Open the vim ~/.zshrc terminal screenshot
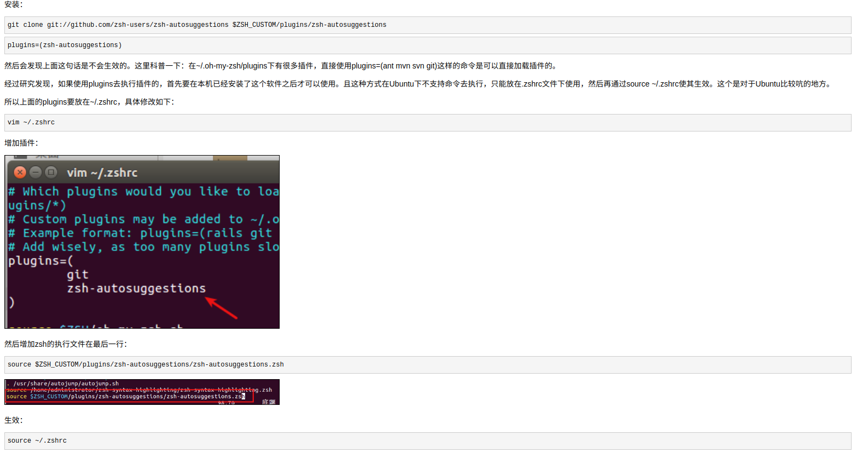This screenshot has width=868, height=452. pyautogui.click(x=142, y=242)
